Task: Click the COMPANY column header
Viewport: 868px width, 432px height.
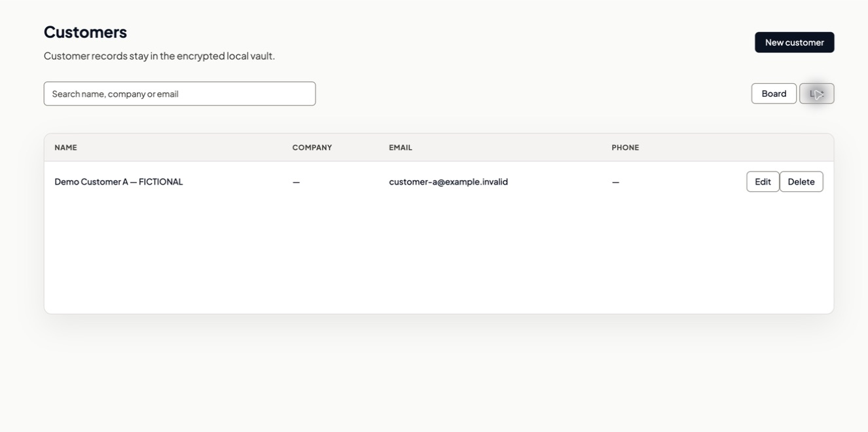Action: pos(312,147)
